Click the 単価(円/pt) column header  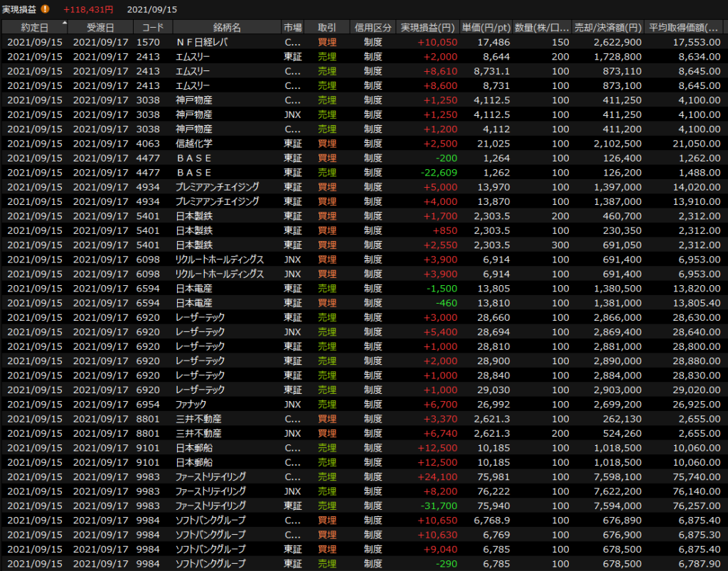click(x=486, y=28)
